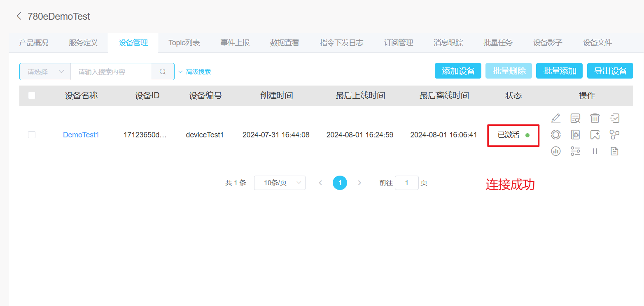Click the connected nodes topology icon for DemoTest1
This screenshot has width=644, height=306.
pos(614,134)
